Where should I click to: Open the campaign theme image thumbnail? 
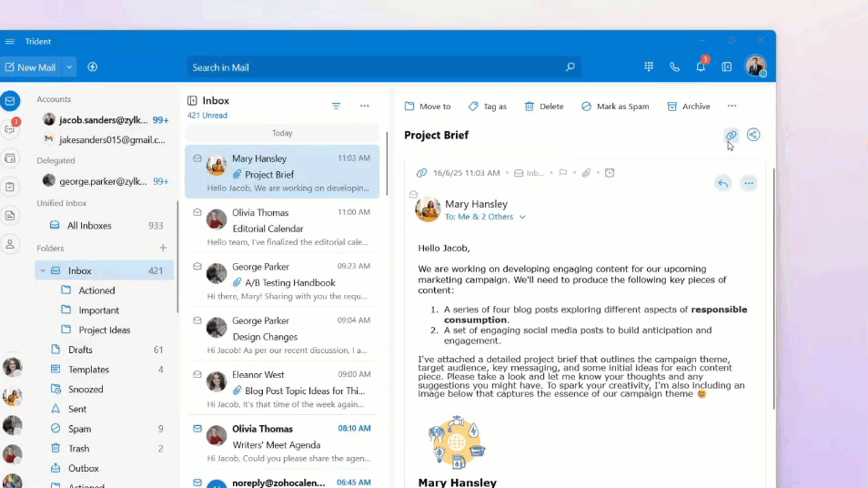[x=457, y=442]
